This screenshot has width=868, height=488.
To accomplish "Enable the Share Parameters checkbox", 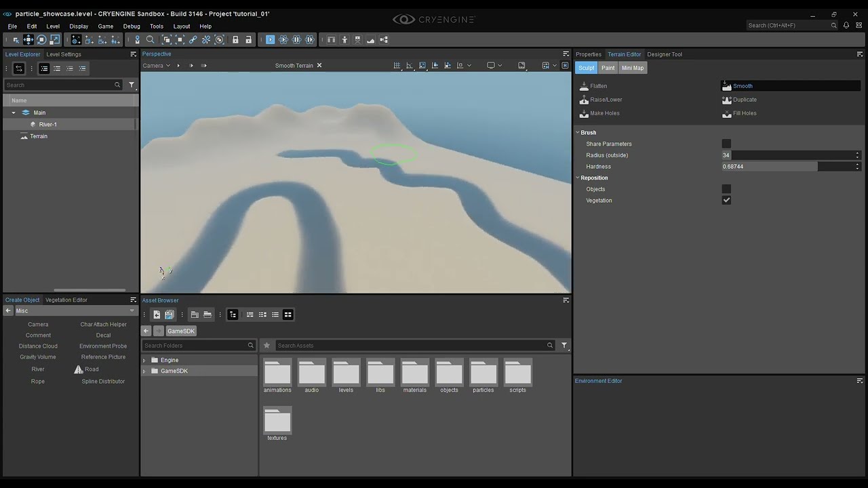I will pyautogui.click(x=726, y=144).
